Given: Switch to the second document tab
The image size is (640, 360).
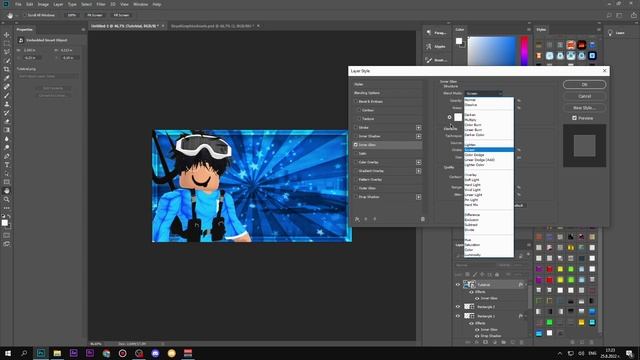Looking at the screenshot, I should click(212, 26).
